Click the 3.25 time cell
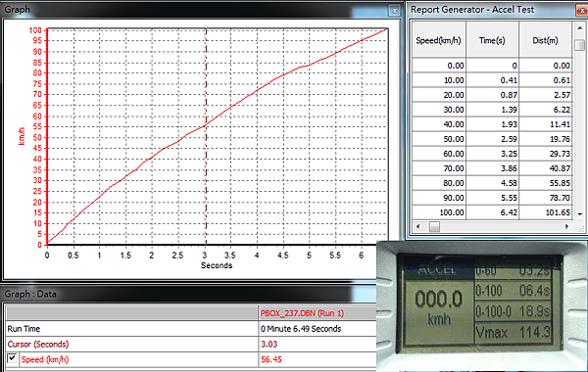Viewport: 588px width, 372px height. [492, 154]
